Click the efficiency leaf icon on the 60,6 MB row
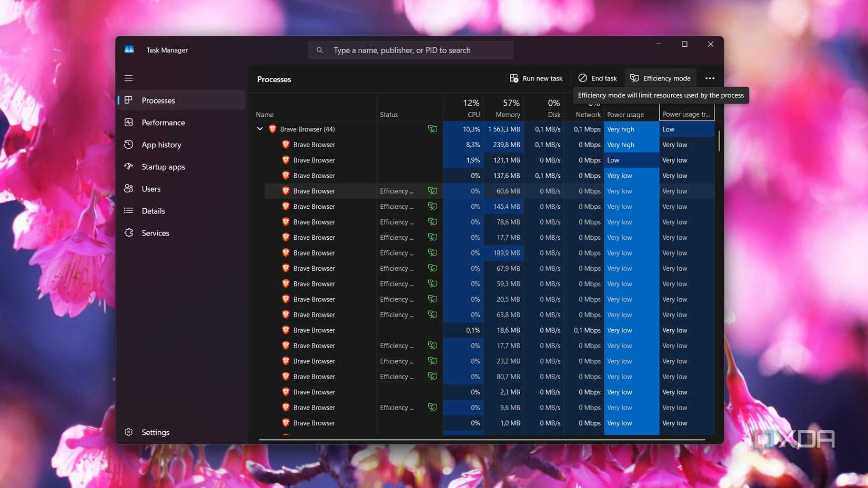 click(x=432, y=191)
